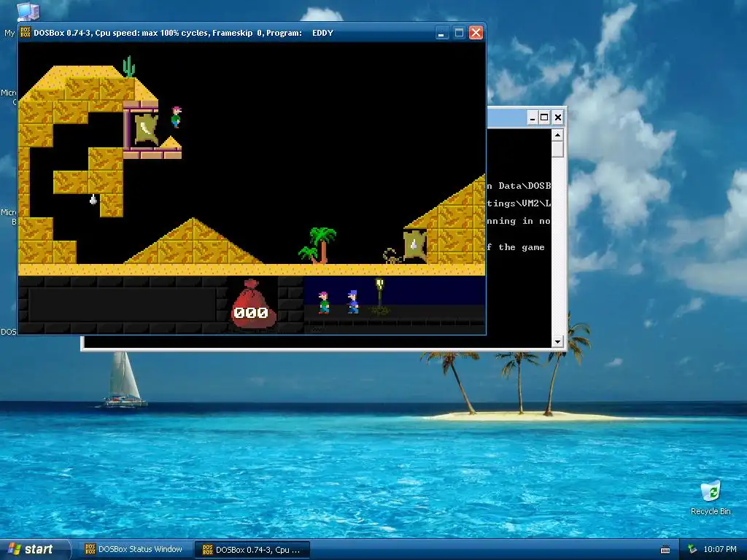This screenshot has height=560, width=747.
Task: Minimize the DOSBox EDDY game window
Action: [x=441, y=33]
